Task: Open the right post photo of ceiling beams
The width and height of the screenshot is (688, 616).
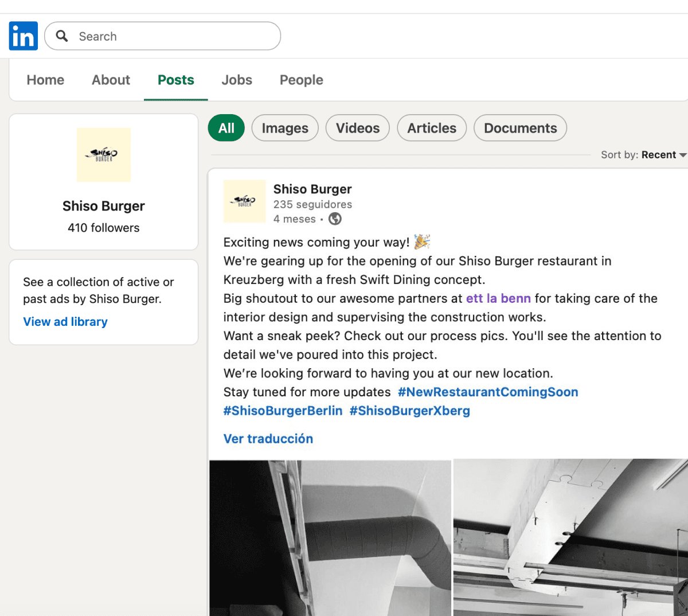Action: [570, 538]
